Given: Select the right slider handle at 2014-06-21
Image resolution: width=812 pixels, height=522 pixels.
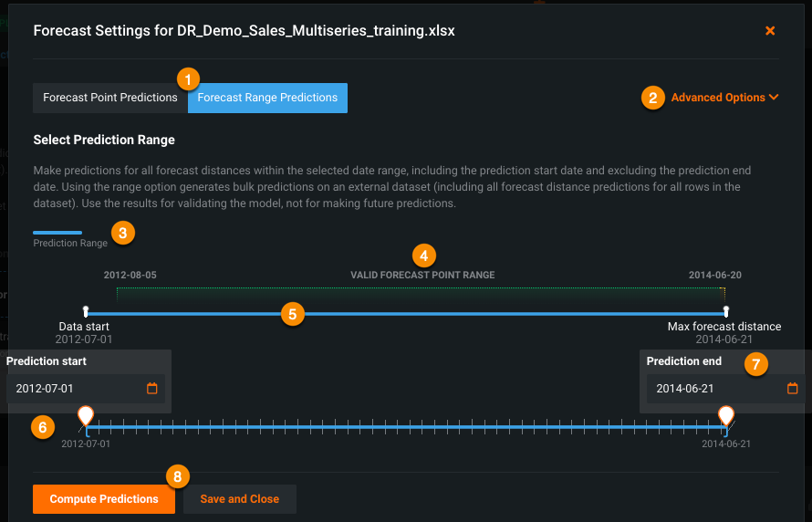Looking at the screenshot, I should (x=725, y=417).
